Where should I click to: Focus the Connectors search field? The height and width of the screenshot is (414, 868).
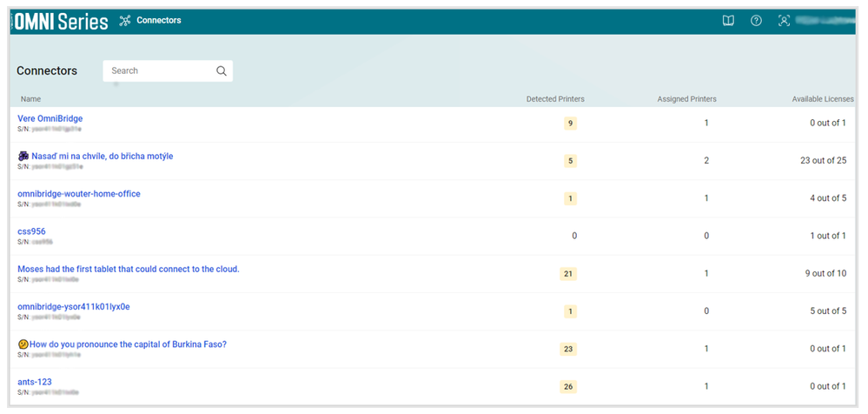click(x=168, y=71)
